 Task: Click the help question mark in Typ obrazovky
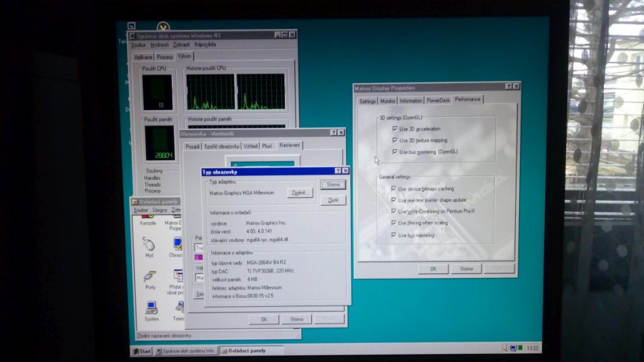coord(338,171)
